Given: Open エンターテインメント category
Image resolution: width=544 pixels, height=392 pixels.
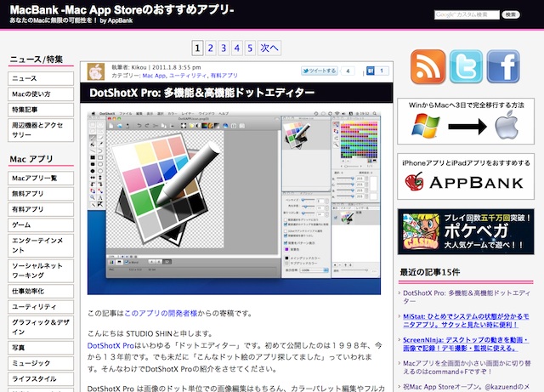Looking at the screenshot, I should (x=41, y=245).
